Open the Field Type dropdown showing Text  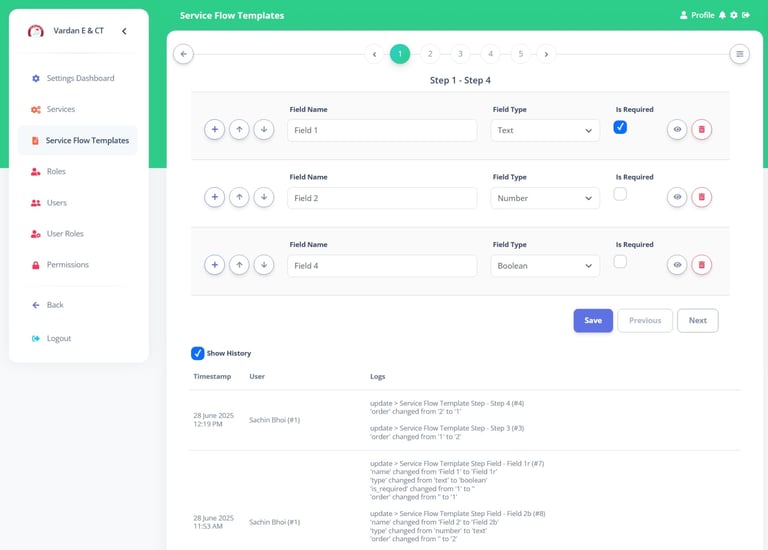coord(545,130)
